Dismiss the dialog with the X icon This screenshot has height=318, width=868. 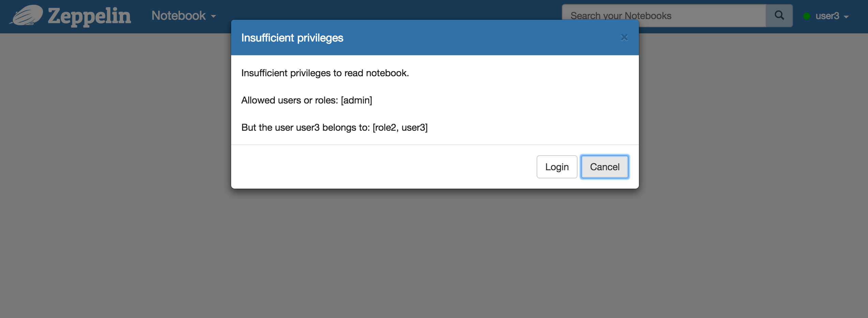click(624, 37)
